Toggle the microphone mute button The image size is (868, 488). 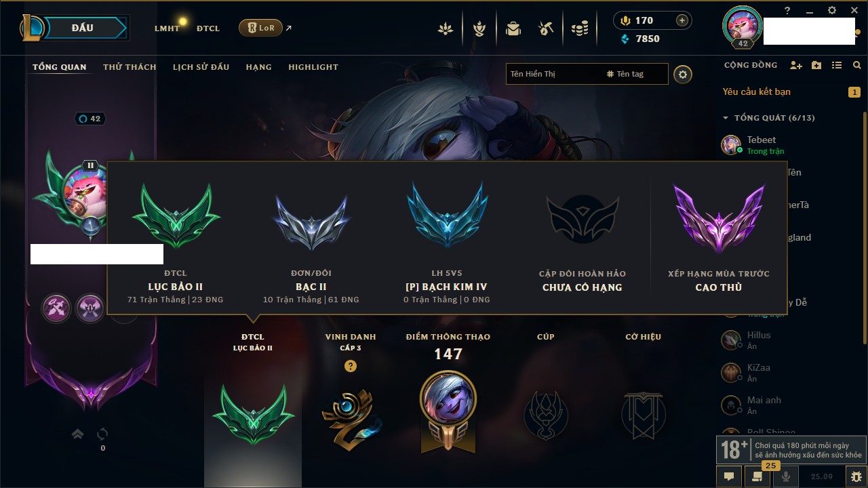tap(786, 476)
